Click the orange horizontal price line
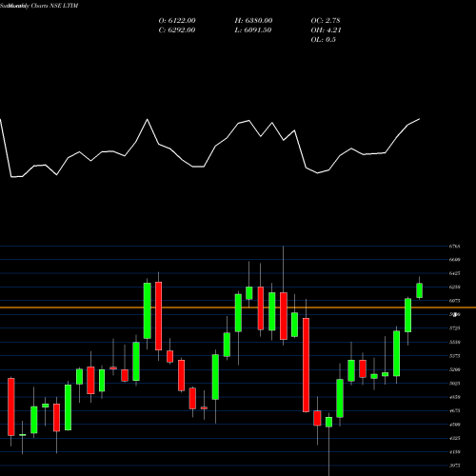 click(x=238, y=307)
